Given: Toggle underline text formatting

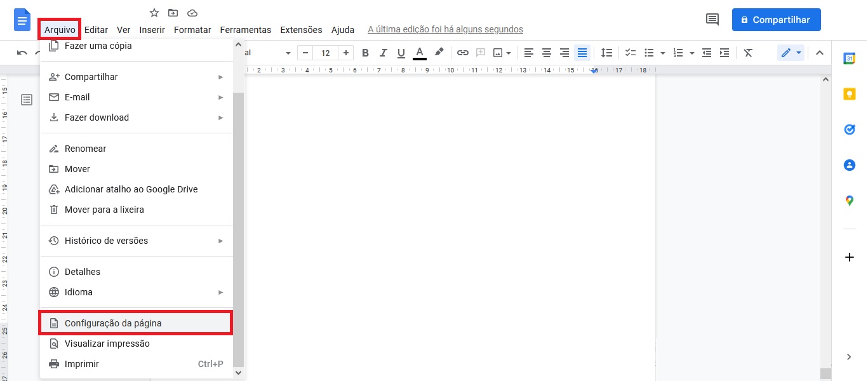Looking at the screenshot, I should [401, 53].
